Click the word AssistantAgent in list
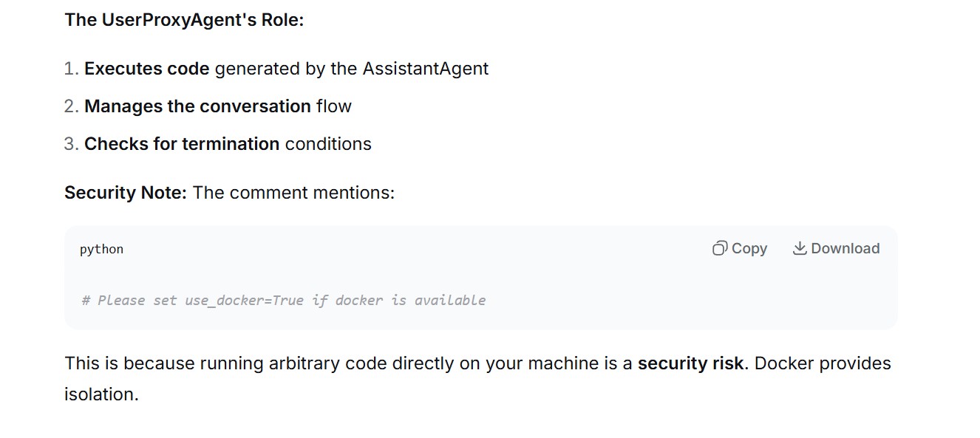This screenshot has width=980, height=438. coord(425,69)
